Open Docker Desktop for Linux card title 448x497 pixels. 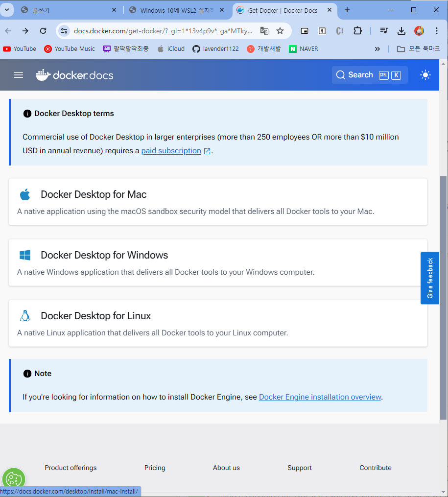point(95,316)
